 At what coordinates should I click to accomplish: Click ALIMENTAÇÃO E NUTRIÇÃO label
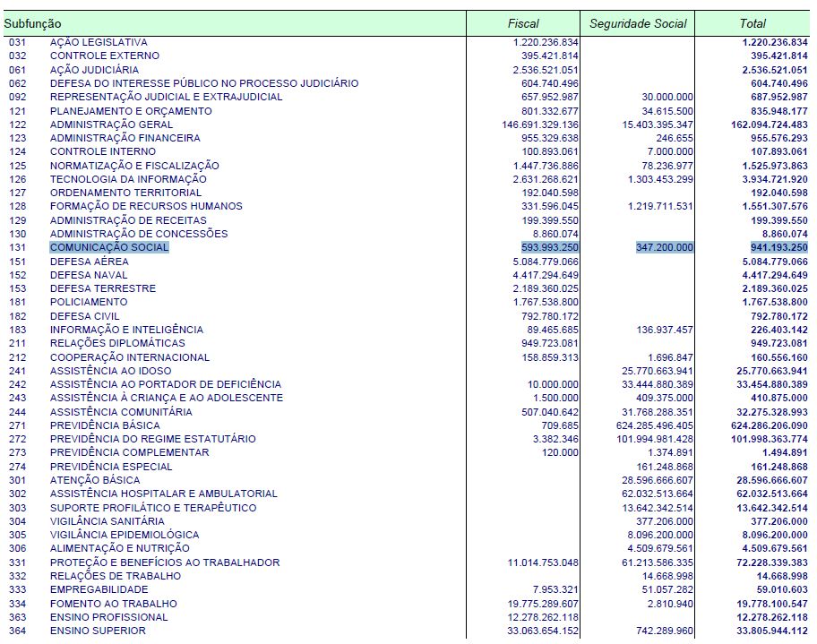tap(120, 549)
